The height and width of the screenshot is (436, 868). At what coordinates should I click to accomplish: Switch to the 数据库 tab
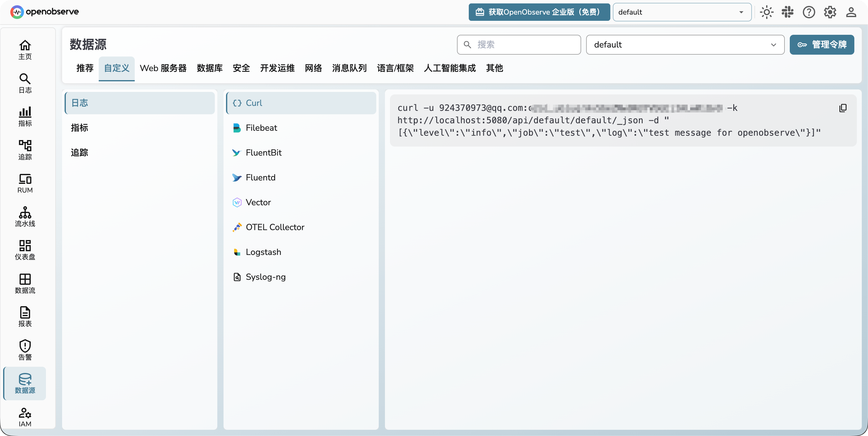click(210, 68)
